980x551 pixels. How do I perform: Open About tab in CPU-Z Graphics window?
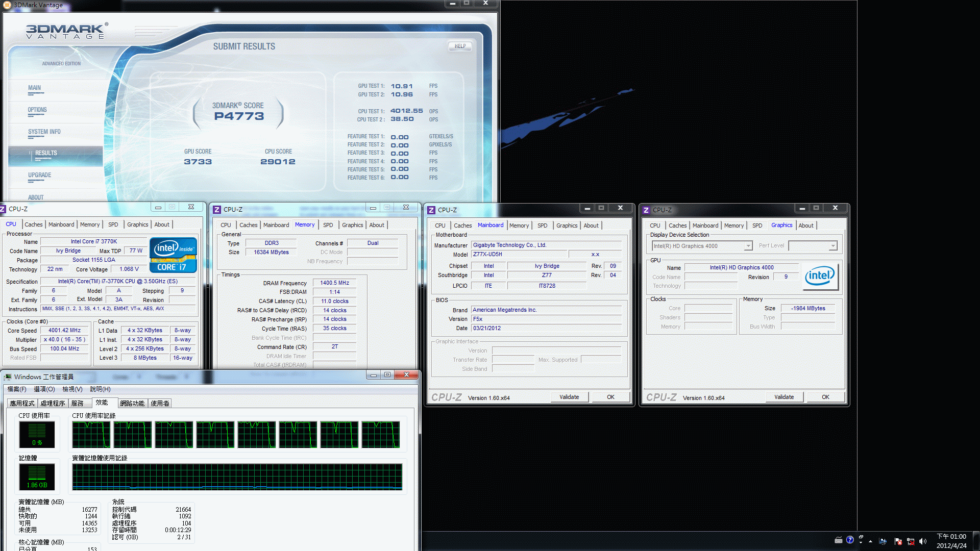pos(806,226)
